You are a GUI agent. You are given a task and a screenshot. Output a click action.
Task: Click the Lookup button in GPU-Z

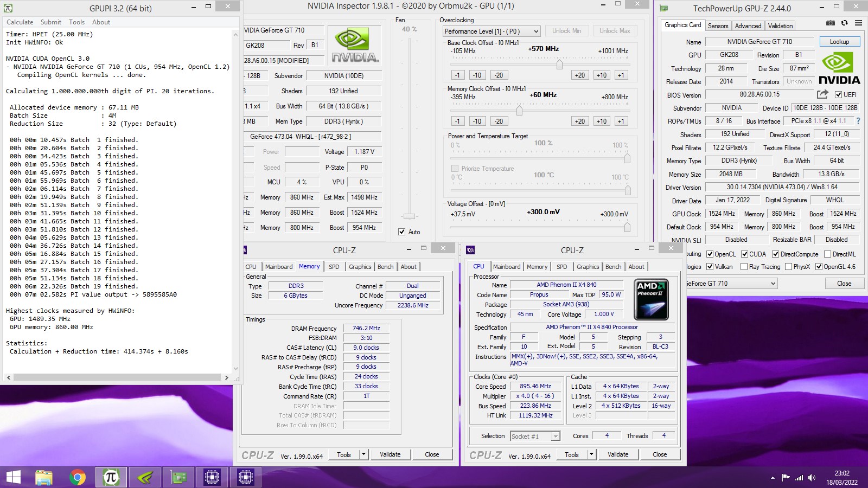pyautogui.click(x=839, y=42)
